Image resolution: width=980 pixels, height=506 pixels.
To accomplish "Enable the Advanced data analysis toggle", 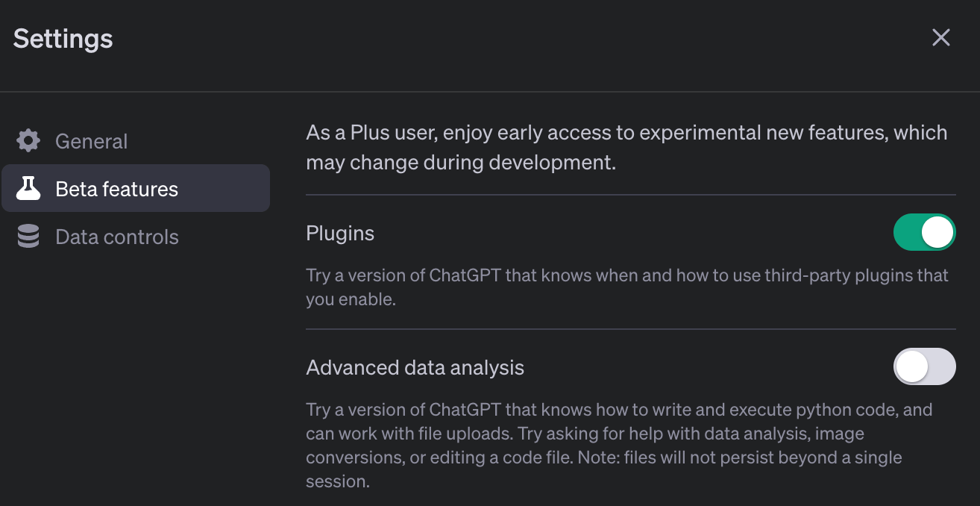I will click(x=924, y=366).
